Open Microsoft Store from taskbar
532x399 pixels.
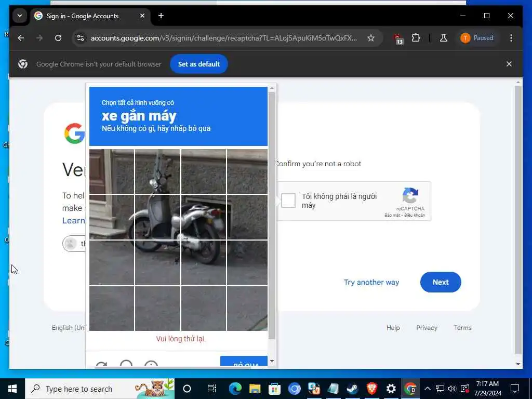click(x=274, y=389)
